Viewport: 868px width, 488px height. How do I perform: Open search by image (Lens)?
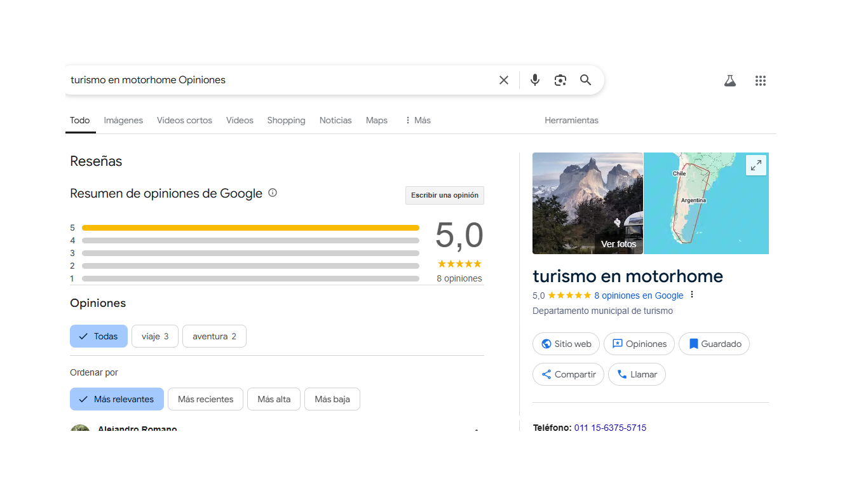click(x=560, y=80)
